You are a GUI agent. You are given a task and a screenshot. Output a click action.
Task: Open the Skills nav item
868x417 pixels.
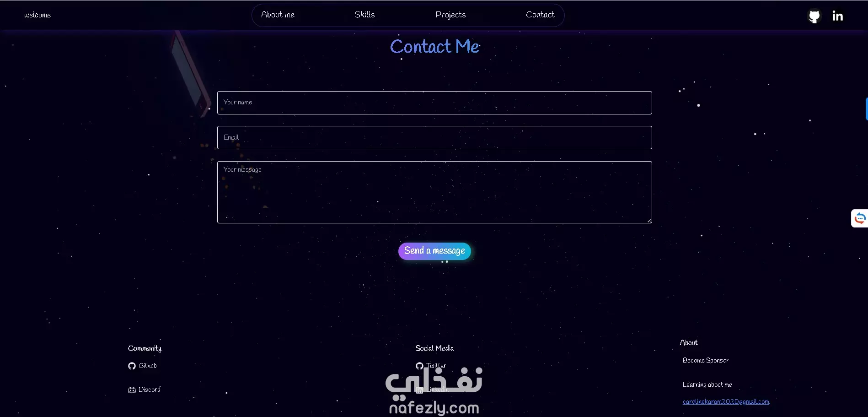[364, 15]
